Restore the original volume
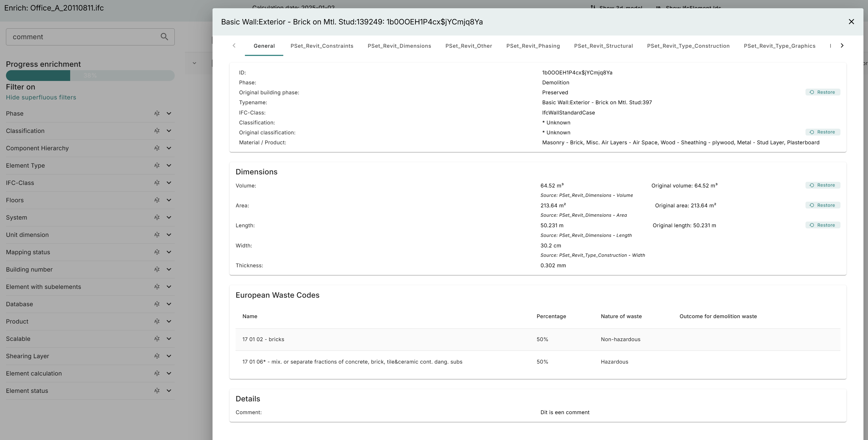 [x=823, y=185]
